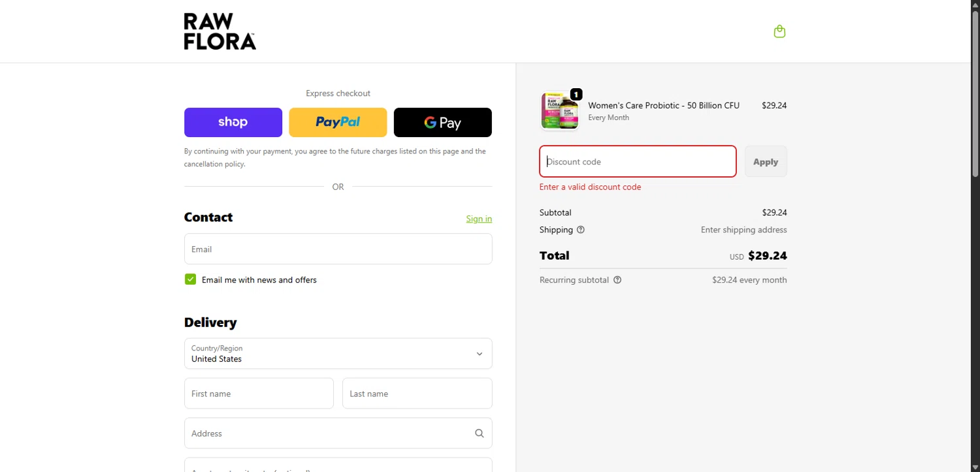Click the Sign in link

(479, 219)
